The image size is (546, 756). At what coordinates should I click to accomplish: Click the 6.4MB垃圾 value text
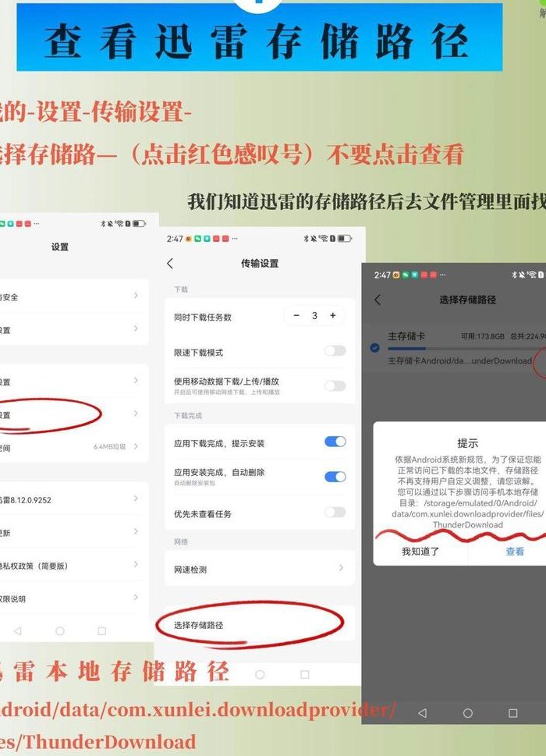(109, 447)
